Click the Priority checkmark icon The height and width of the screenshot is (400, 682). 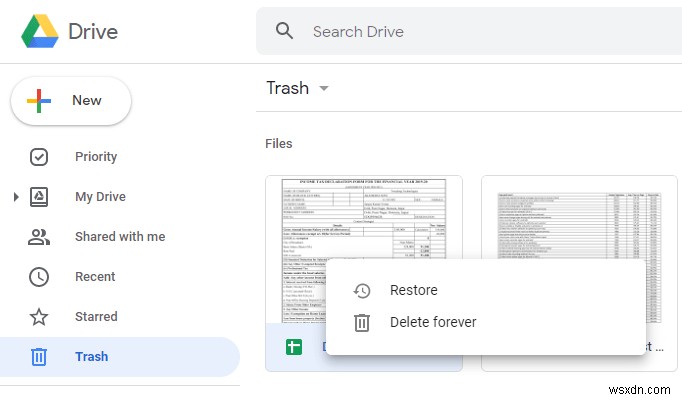click(39, 157)
